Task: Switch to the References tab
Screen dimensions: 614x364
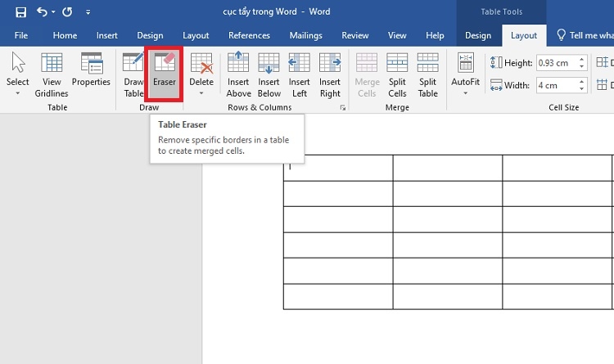Action: pyautogui.click(x=249, y=36)
